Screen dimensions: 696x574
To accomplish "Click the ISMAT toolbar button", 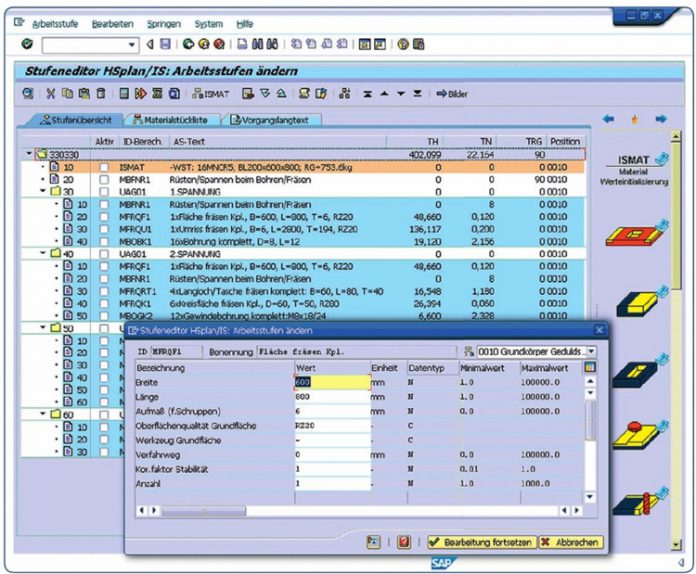I will click(210, 94).
